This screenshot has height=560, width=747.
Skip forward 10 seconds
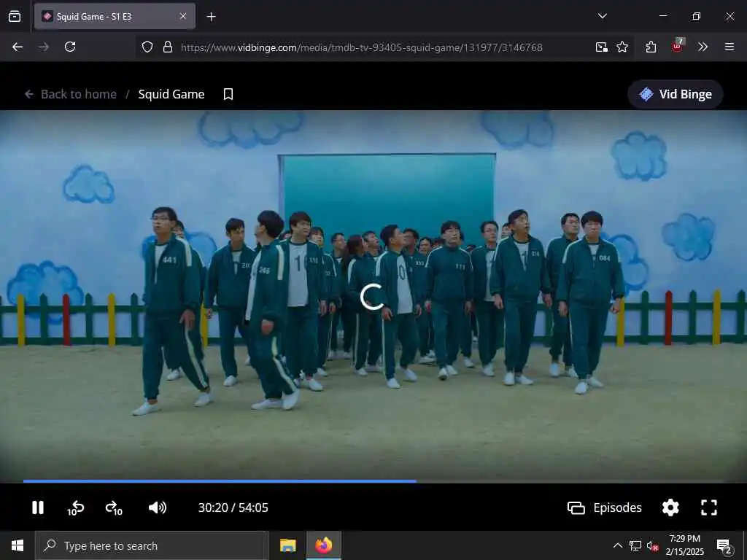[x=114, y=508]
